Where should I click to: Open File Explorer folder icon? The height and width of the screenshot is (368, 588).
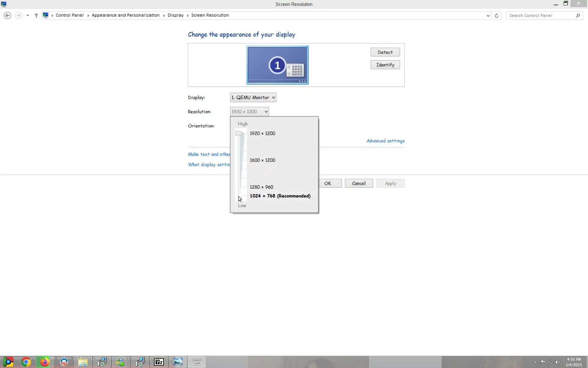(x=83, y=362)
